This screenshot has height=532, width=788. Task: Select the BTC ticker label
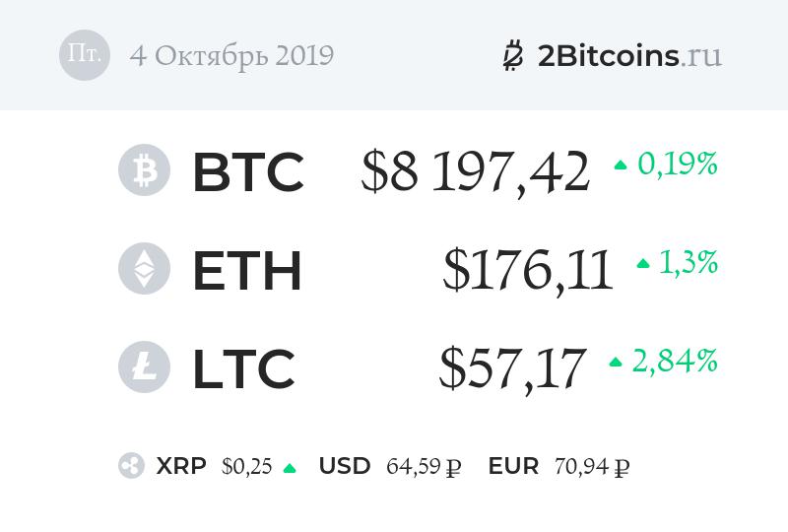[247, 171]
